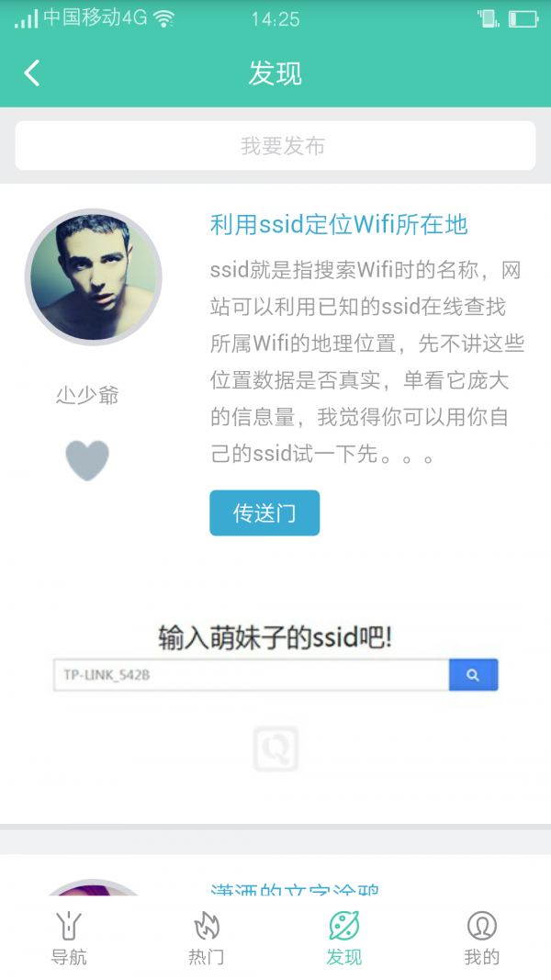Tap the 发现 header title

(275, 73)
